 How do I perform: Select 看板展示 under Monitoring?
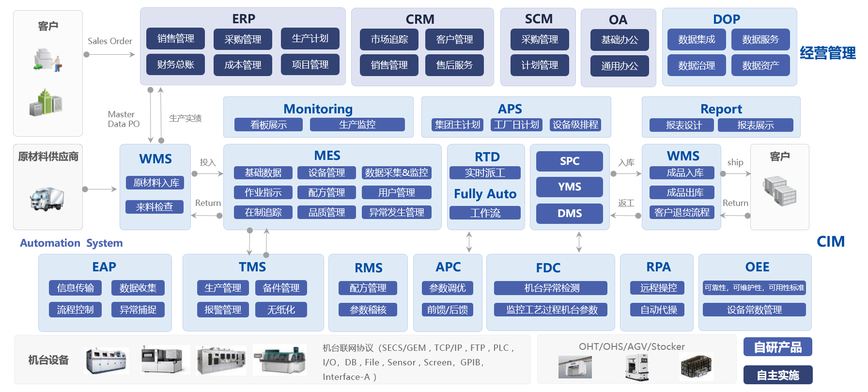pos(268,125)
